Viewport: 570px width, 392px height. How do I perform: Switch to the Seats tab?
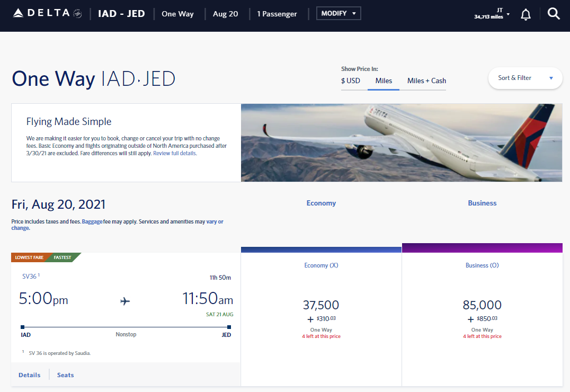click(65, 375)
